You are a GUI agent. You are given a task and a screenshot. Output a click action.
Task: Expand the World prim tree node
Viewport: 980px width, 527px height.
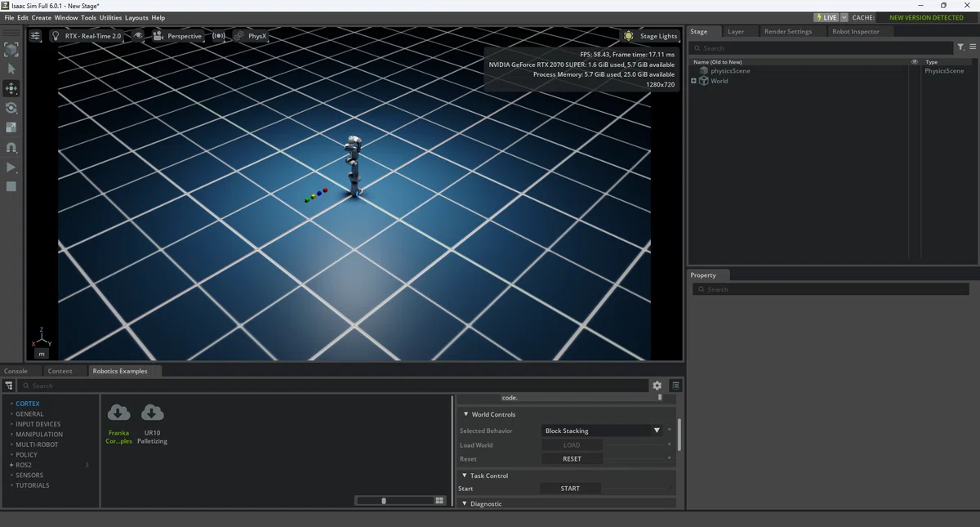693,81
